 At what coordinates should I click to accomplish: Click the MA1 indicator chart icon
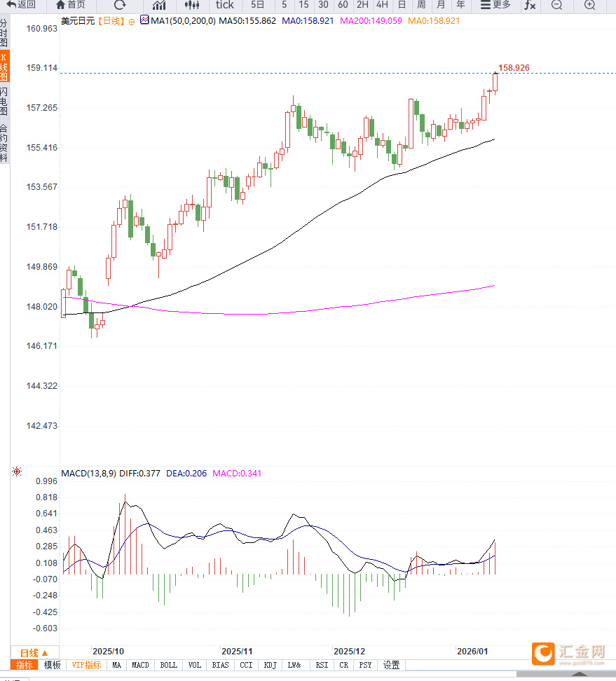point(144,20)
